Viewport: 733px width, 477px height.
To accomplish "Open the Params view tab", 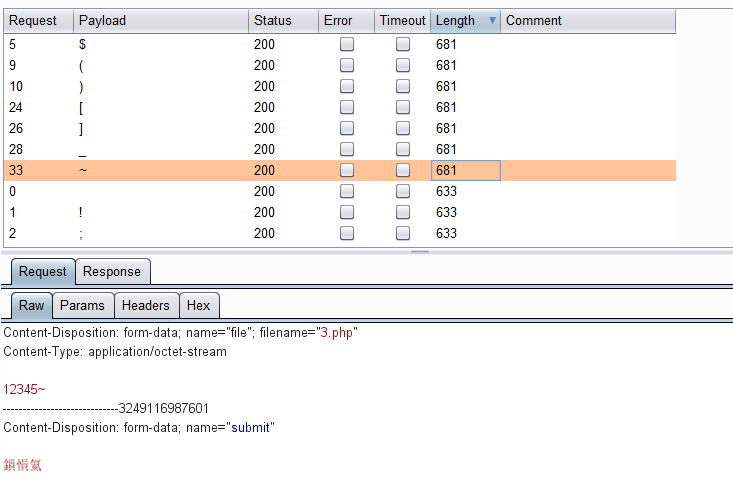I will coord(83,305).
